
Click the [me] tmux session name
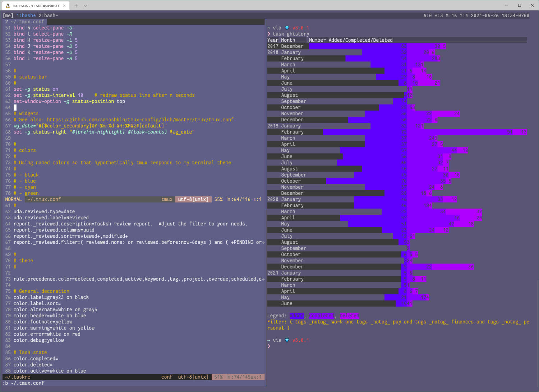point(8,15)
